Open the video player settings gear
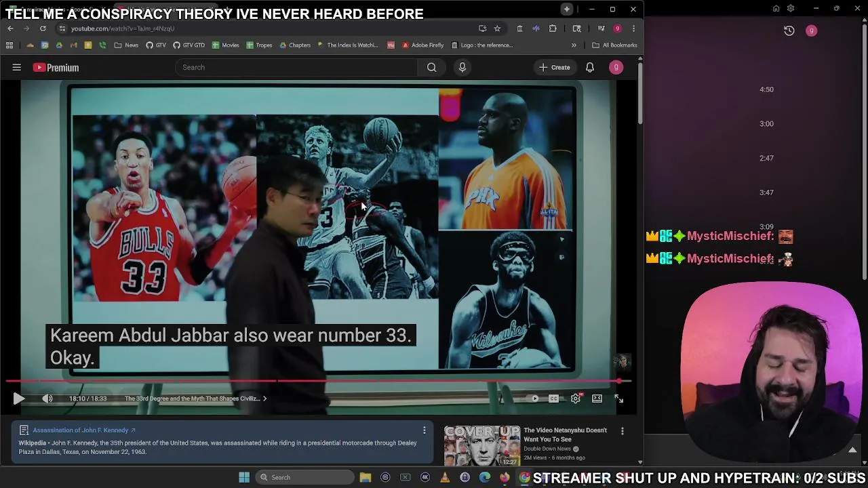The width and height of the screenshot is (868, 488). (576, 399)
